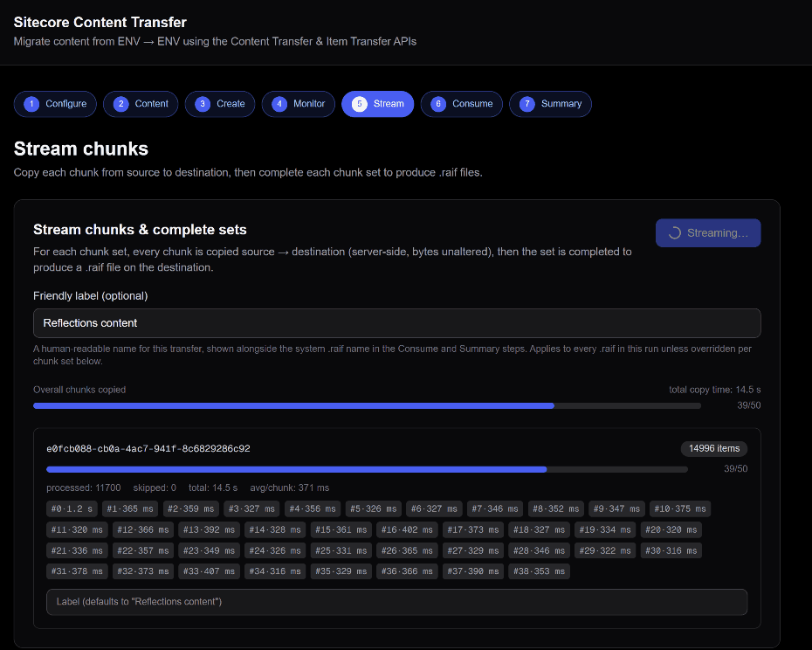This screenshot has width=812, height=650.
Task: Click the chunk chip #22·357 ms
Action: click(x=143, y=550)
